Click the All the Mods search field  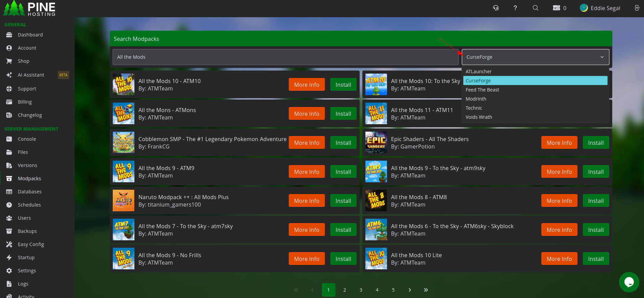click(x=285, y=57)
